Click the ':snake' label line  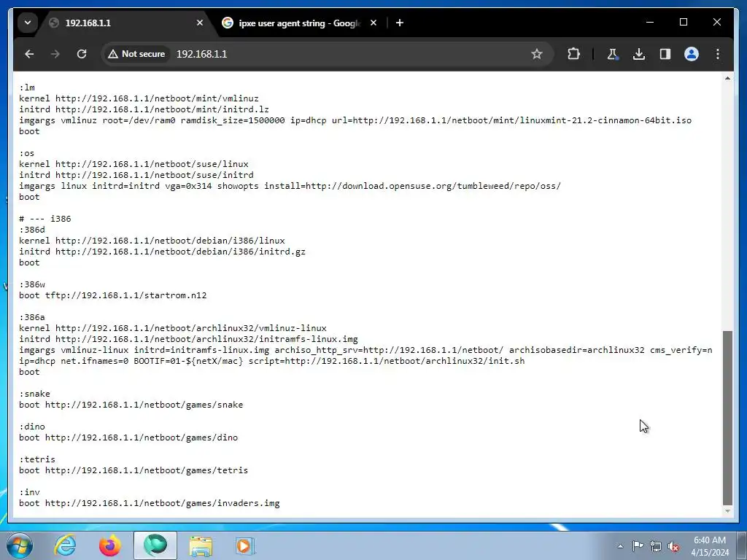coord(34,394)
